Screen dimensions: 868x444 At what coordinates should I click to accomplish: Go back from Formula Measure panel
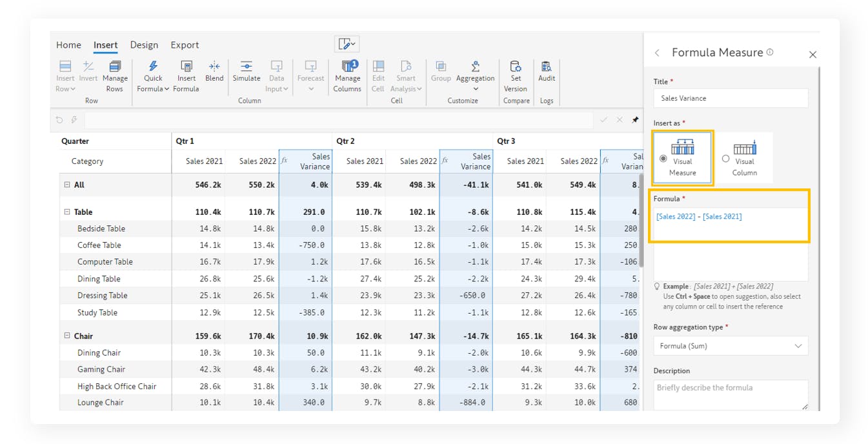657,53
